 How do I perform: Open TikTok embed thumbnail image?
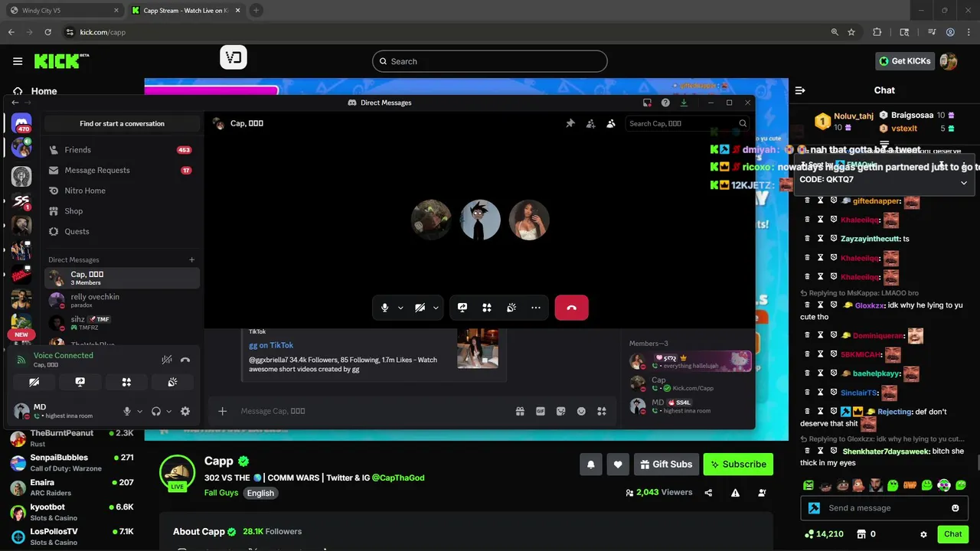pos(478,348)
